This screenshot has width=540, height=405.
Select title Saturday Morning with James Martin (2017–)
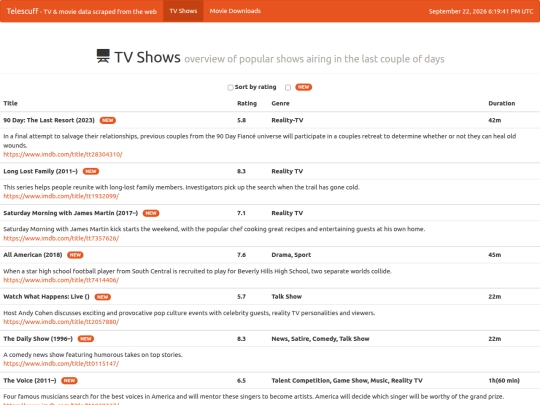pyautogui.click(x=71, y=213)
